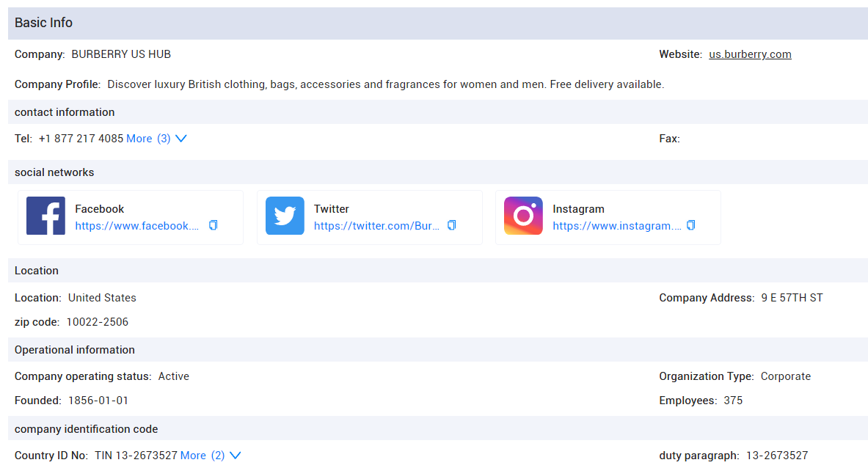
Task: Click More (3) next to Tel
Action: point(148,139)
